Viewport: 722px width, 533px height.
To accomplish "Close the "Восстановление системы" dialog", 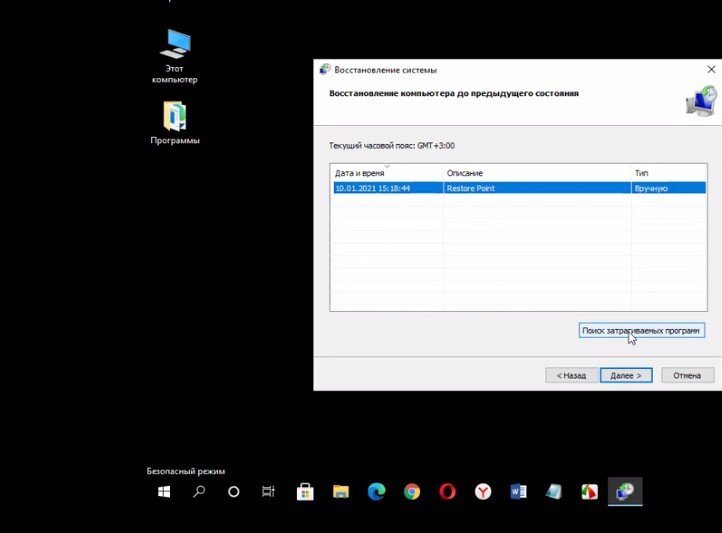I will pos(711,70).
